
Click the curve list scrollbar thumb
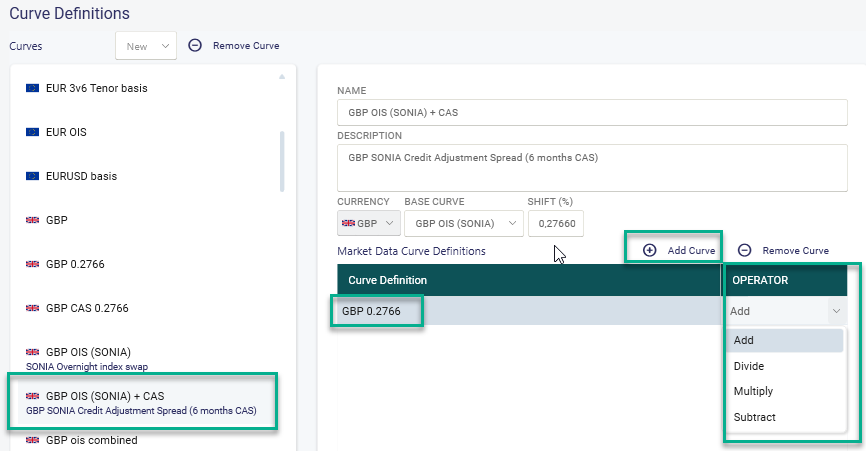tap(282, 161)
